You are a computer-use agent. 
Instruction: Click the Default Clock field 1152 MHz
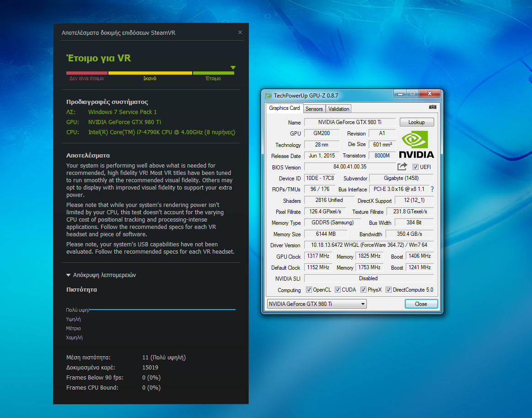tap(318, 267)
